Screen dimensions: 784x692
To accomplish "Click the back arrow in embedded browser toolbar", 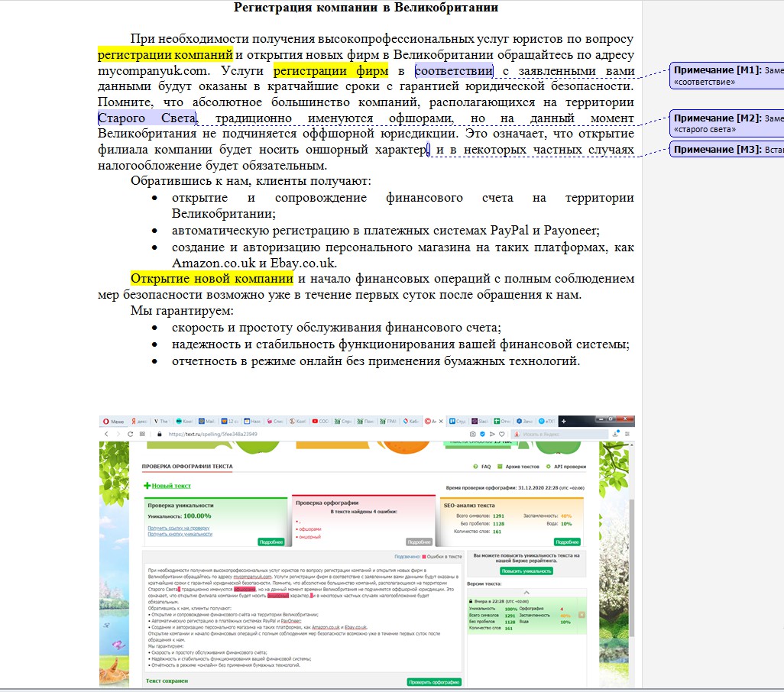I will pos(106,434).
